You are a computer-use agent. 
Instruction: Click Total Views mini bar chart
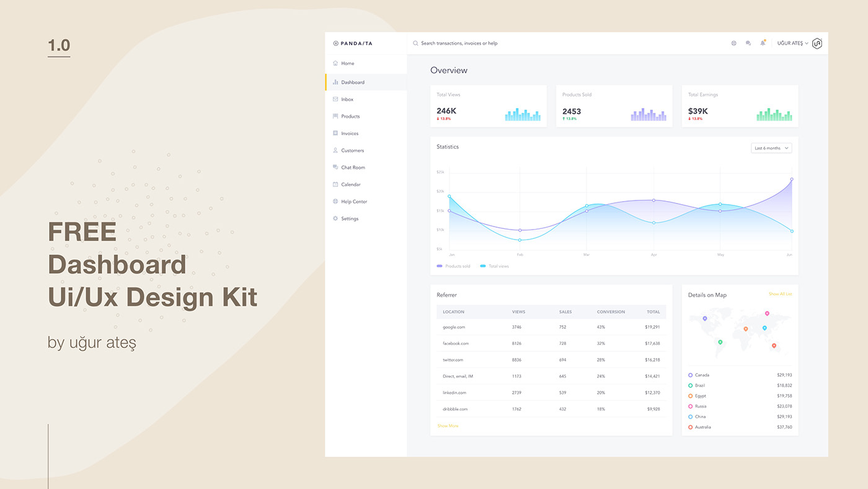pyautogui.click(x=523, y=114)
